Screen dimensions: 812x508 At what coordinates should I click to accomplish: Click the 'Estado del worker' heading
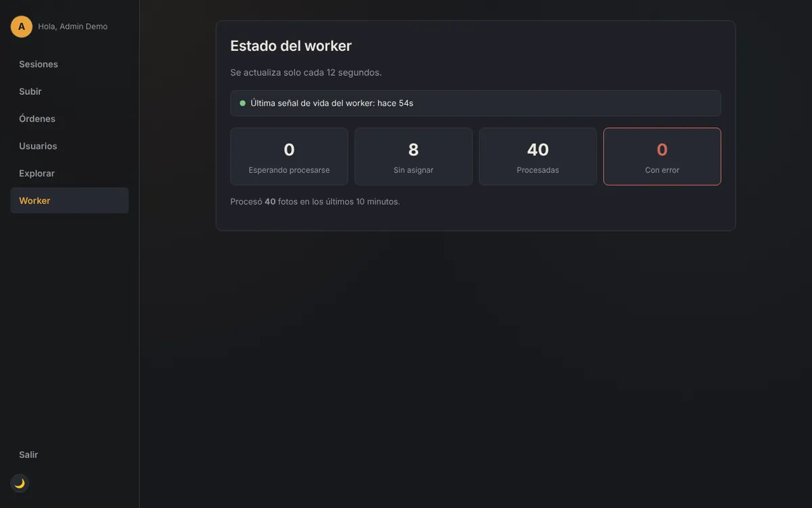click(291, 46)
